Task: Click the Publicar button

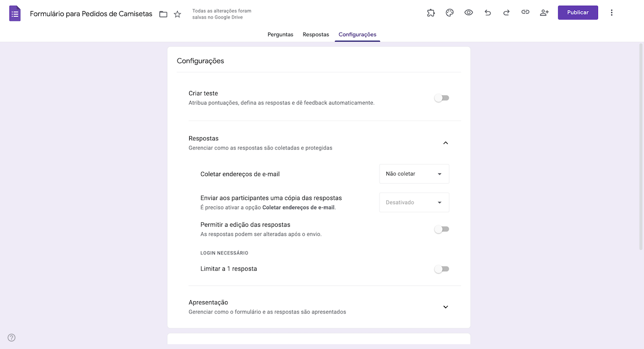Action: point(578,12)
